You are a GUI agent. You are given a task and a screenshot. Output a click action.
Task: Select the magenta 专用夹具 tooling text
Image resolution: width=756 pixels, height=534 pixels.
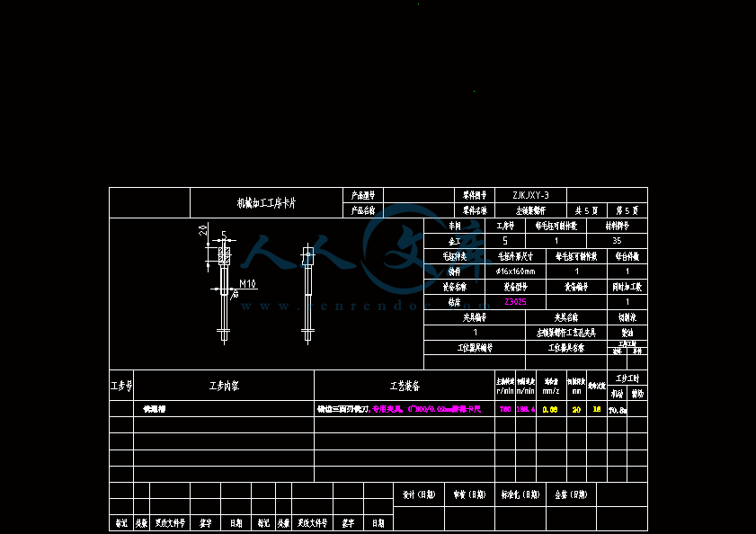387,409
